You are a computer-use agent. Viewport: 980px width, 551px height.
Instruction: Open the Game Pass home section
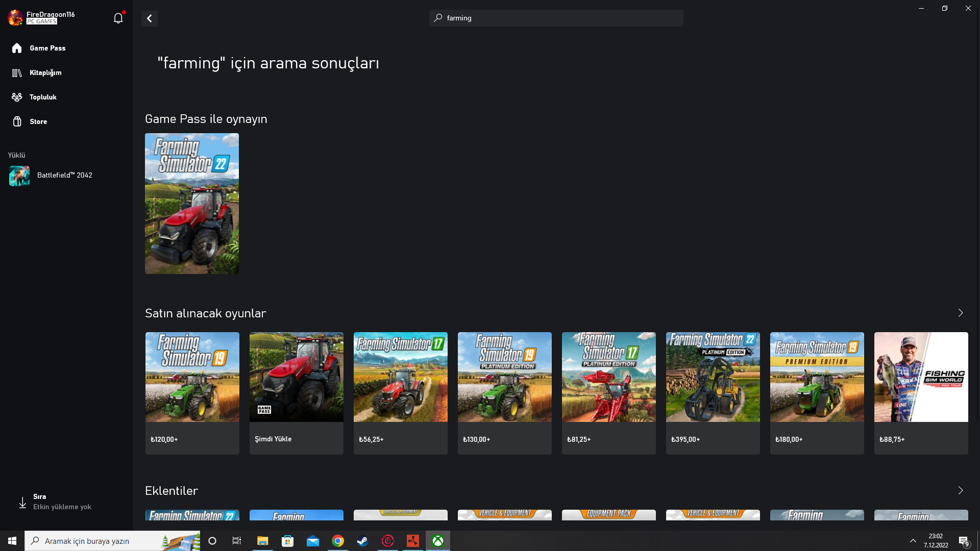coord(47,48)
